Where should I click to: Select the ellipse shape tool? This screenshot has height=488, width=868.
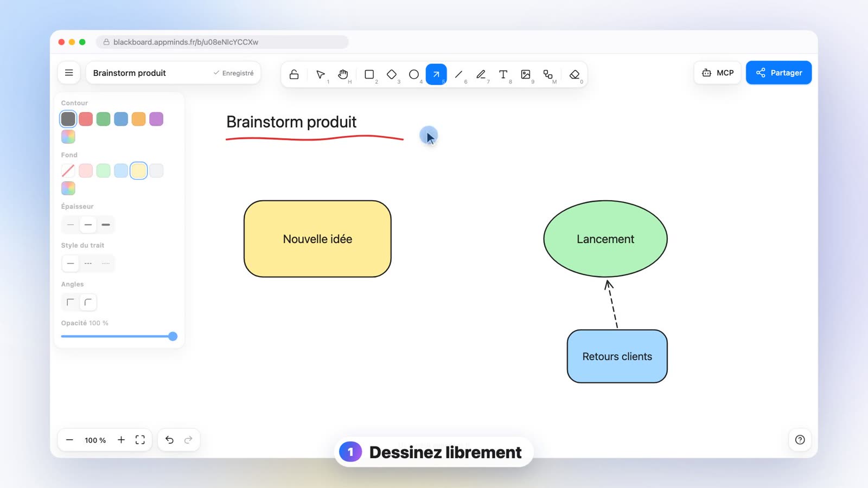414,74
